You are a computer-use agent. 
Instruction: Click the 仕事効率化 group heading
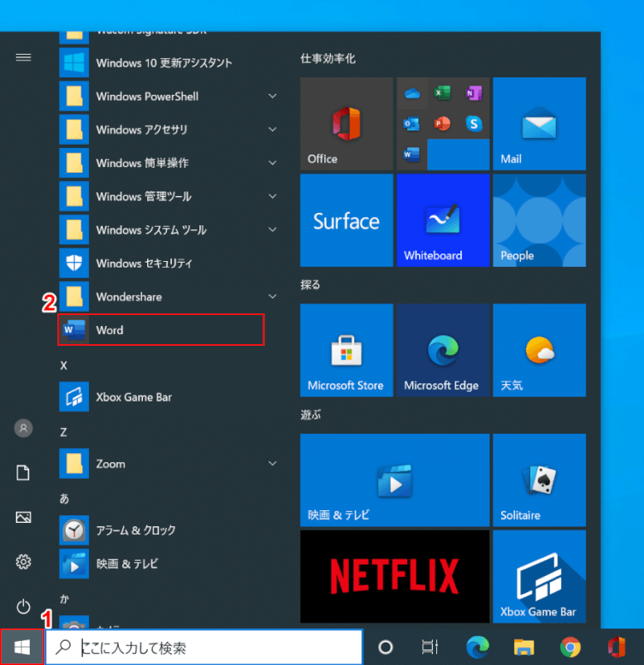(x=327, y=58)
